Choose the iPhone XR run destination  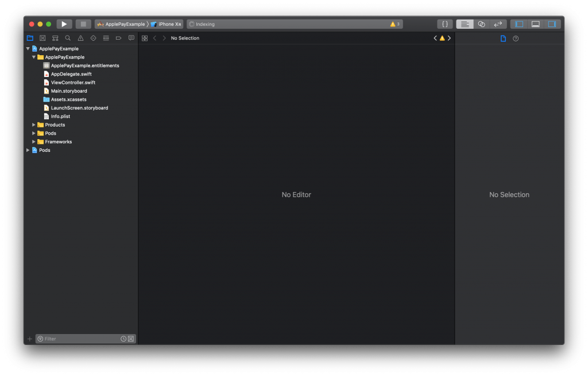166,24
